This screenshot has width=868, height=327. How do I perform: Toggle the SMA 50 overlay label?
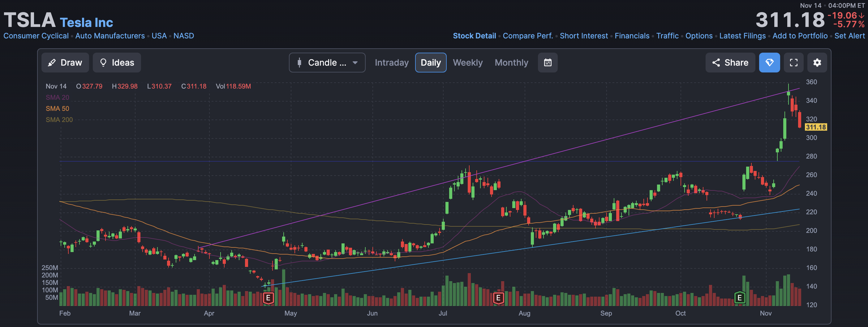click(x=57, y=109)
